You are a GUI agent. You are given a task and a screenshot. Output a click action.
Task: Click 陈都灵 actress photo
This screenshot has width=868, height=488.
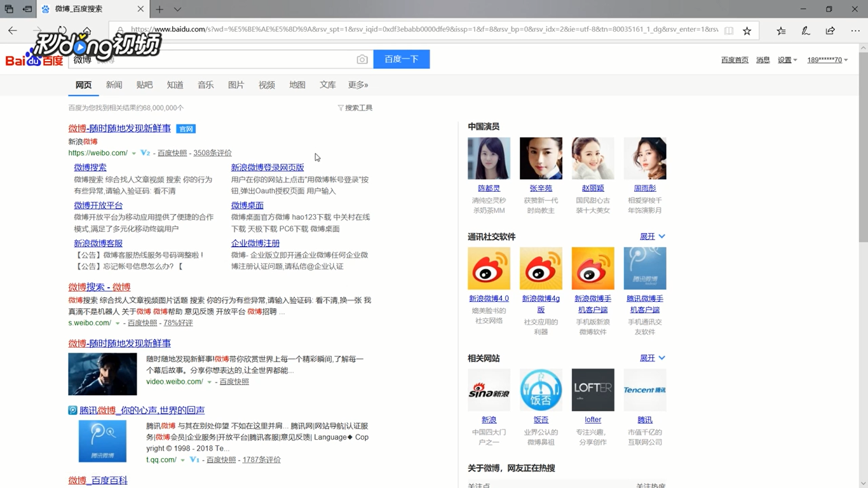pos(489,158)
